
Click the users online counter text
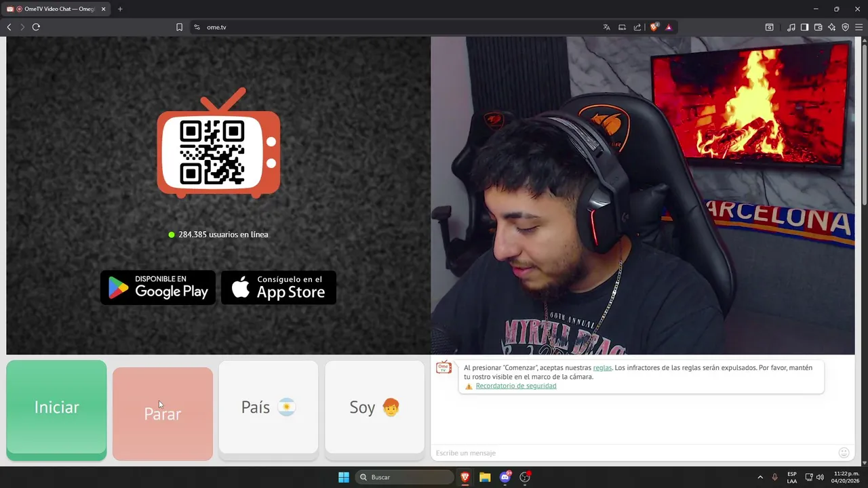223,235
